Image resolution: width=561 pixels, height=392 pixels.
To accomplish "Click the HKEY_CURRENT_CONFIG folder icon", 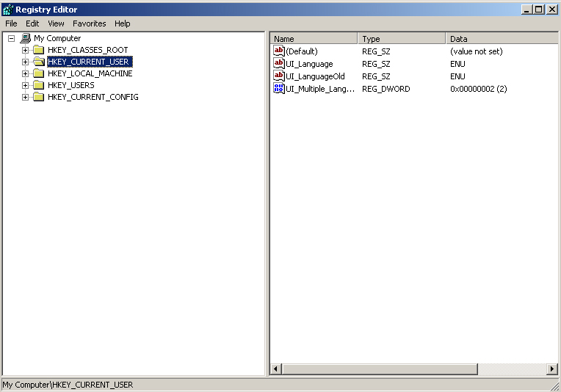I will tap(39, 97).
